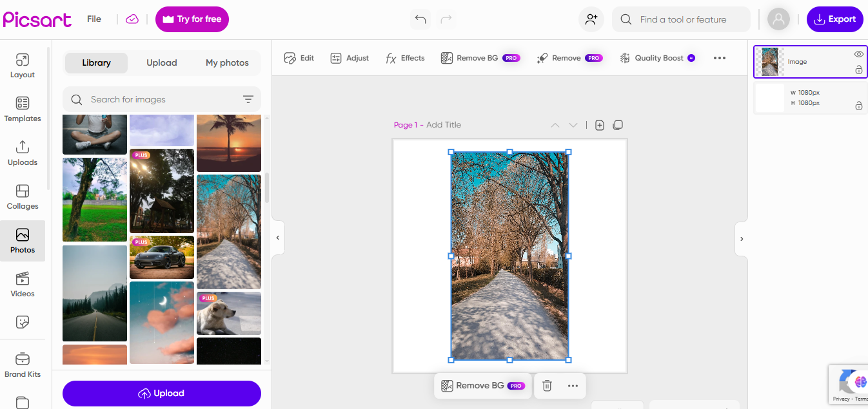Collapse the photo library panel

click(277, 238)
